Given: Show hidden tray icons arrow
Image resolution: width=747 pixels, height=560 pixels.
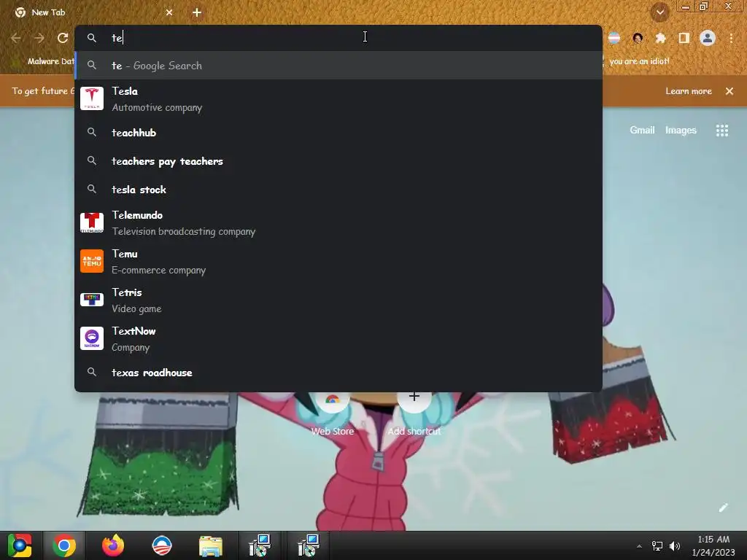Looking at the screenshot, I should 639,546.
